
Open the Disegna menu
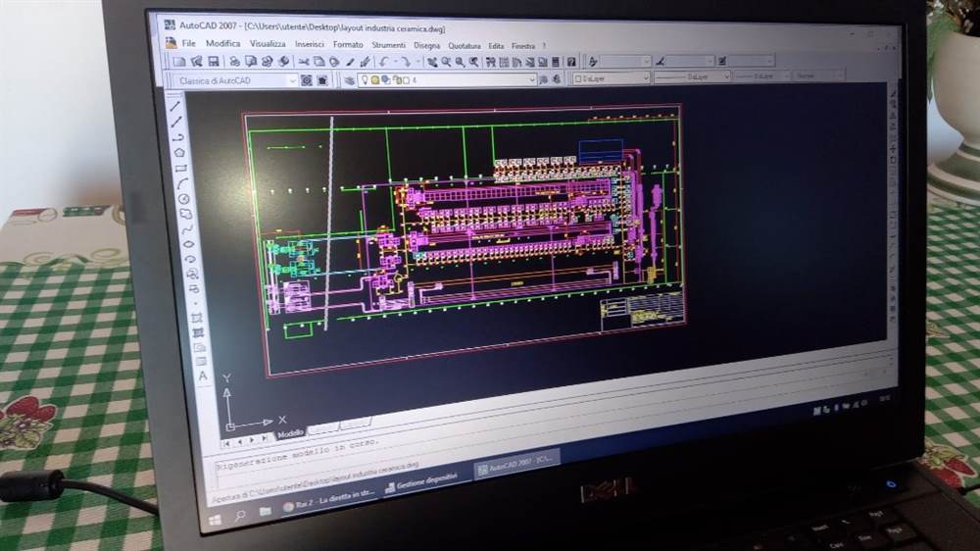click(427, 46)
